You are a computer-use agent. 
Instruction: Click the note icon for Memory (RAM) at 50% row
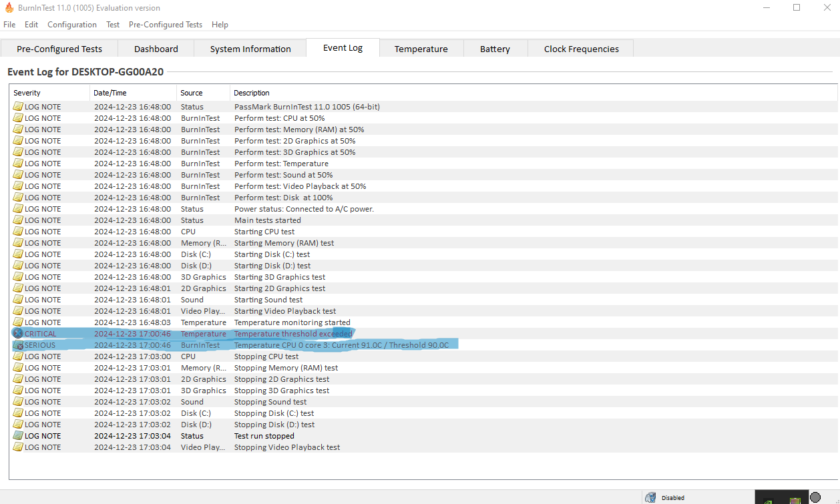(x=18, y=130)
